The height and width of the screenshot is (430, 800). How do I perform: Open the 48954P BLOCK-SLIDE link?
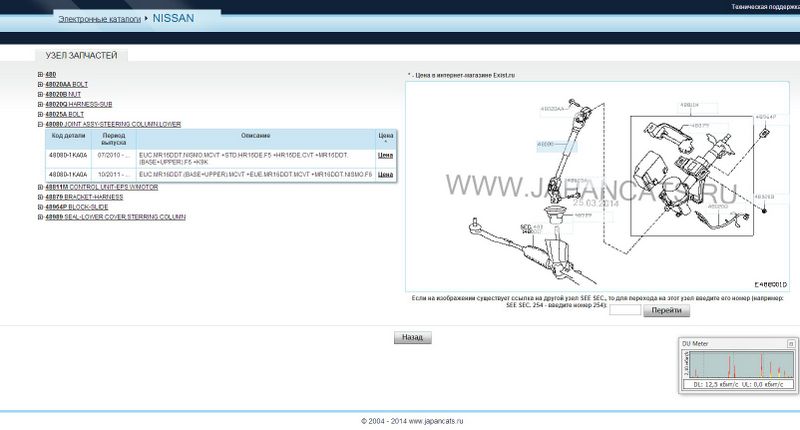pos(77,207)
